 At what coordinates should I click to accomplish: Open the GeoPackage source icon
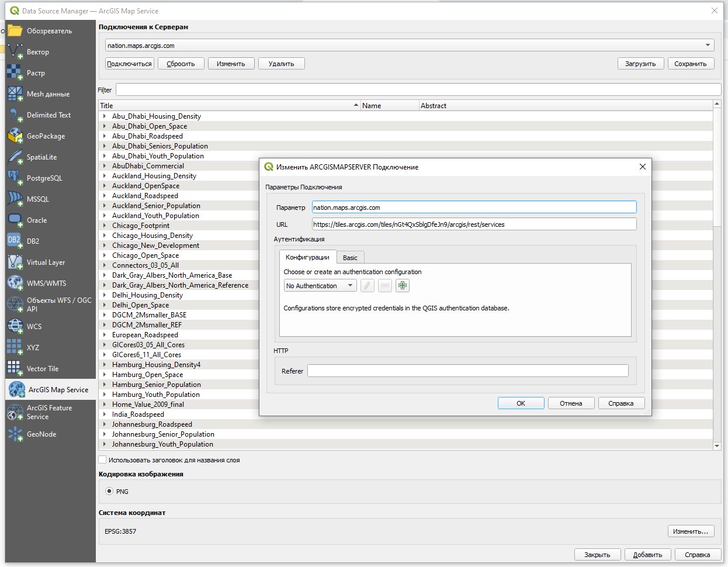tap(15, 136)
